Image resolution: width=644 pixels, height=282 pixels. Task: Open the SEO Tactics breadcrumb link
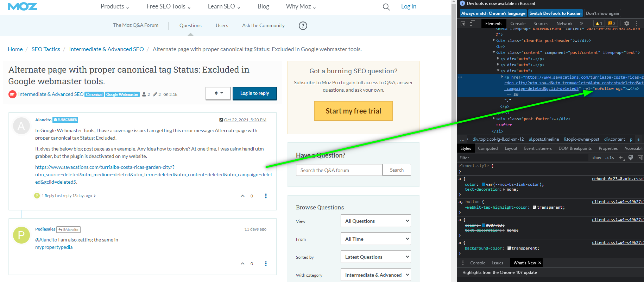(x=46, y=49)
